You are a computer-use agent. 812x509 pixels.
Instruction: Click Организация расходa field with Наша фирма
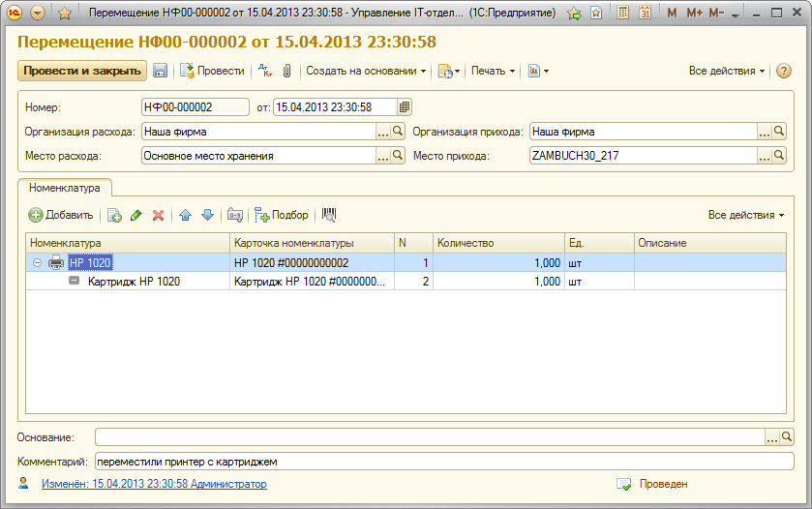[x=259, y=132]
